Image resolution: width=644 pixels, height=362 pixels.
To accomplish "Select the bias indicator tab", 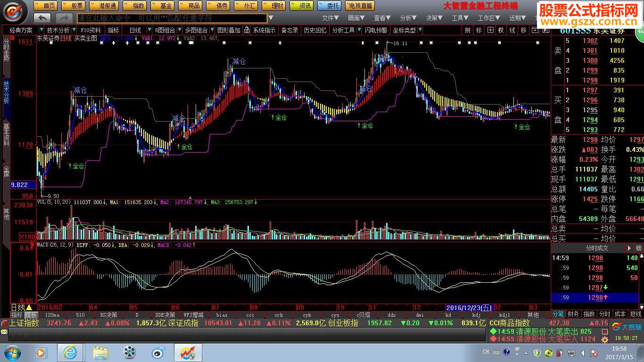I will click(x=222, y=315).
